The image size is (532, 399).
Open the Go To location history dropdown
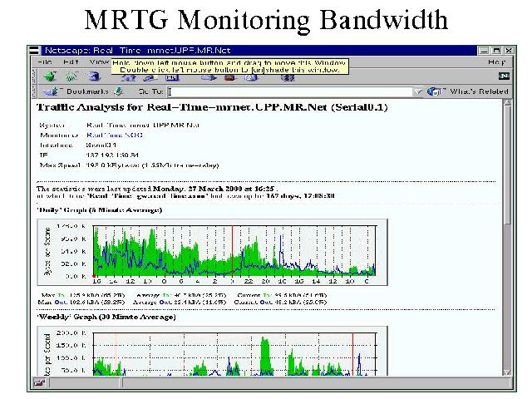click(418, 91)
